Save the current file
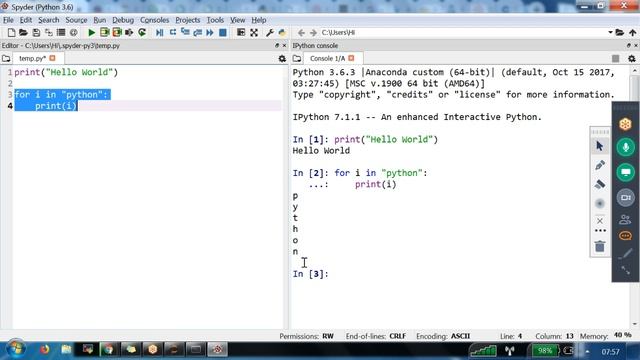Viewport: 640px width, 360px height. pos(36,33)
